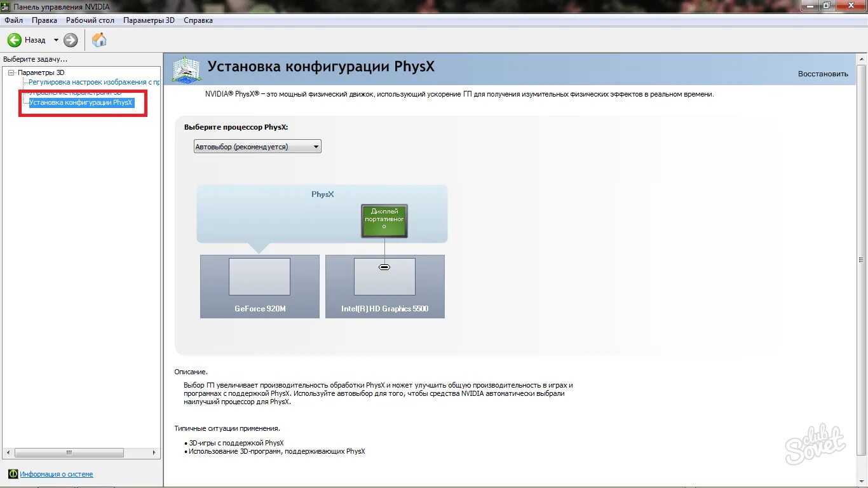Screen dimensions: 868x488
Task: Go to the Home icon in the toolbar
Action: (x=99, y=40)
